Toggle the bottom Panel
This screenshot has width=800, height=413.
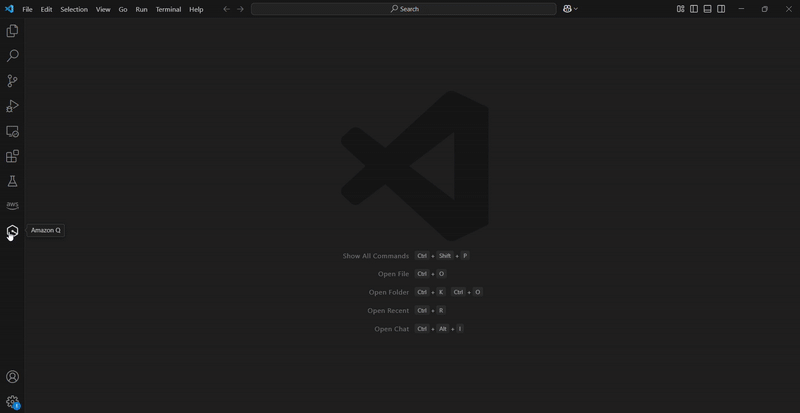[x=708, y=9]
